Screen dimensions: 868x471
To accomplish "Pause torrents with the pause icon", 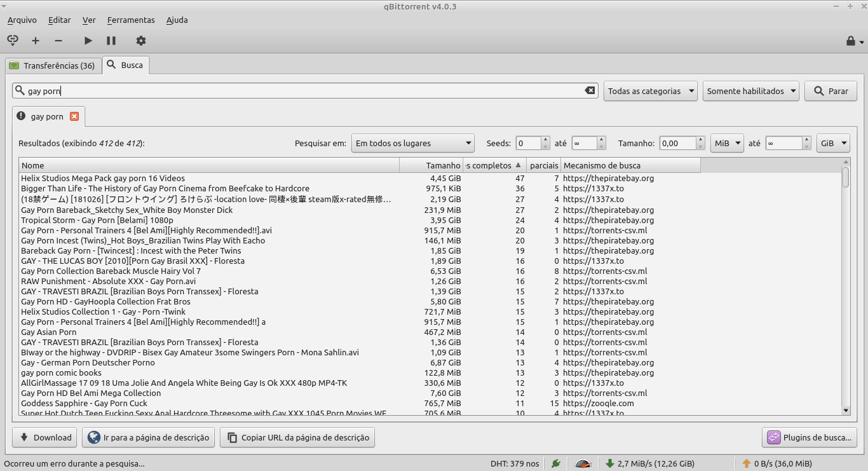I will tap(111, 40).
